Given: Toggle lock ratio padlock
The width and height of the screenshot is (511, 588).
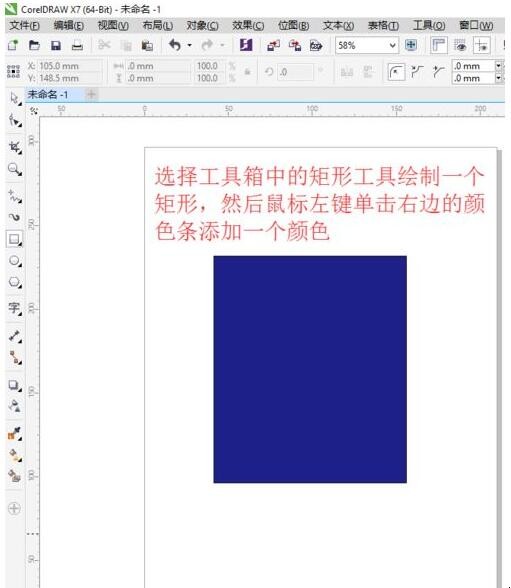Looking at the screenshot, I should (x=247, y=72).
